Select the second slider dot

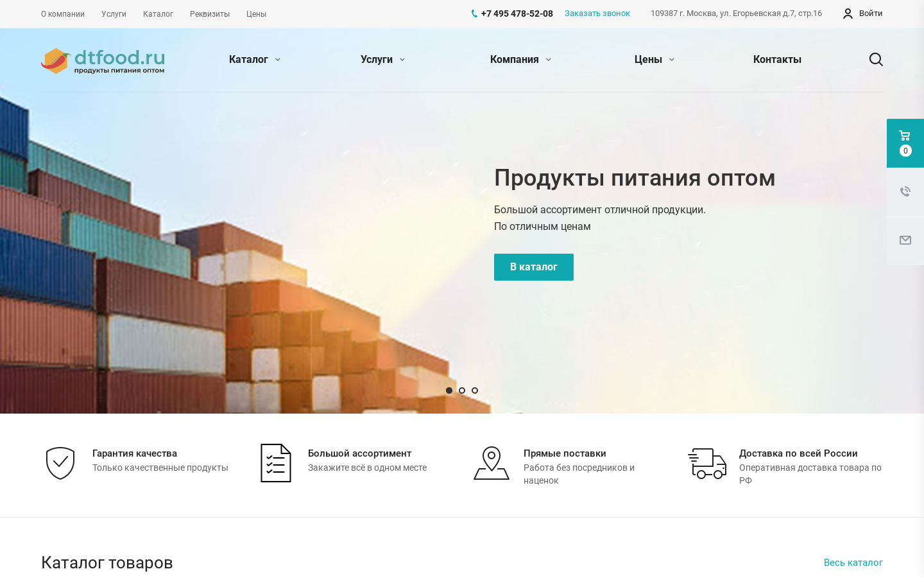click(462, 390)
